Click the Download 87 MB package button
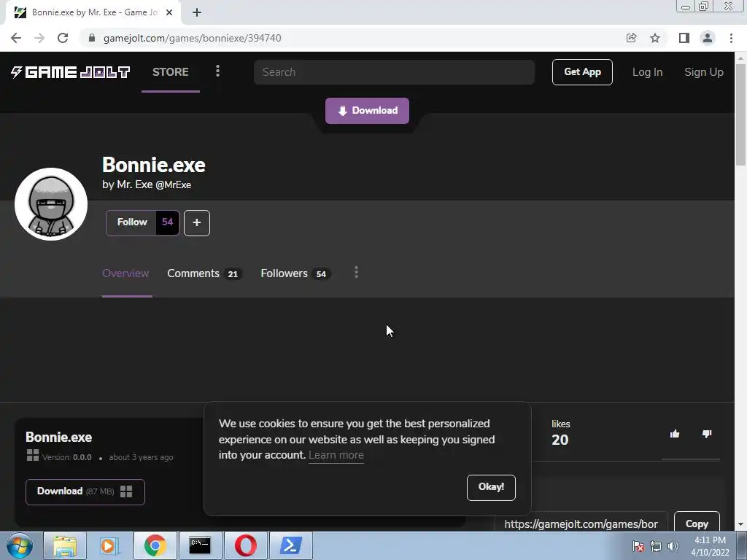Image resolution: width=747 pixels, height=560 pixels. [85, 491]
